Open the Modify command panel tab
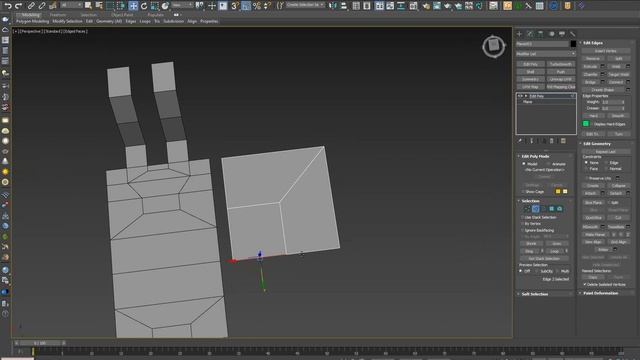 [530, 34]
